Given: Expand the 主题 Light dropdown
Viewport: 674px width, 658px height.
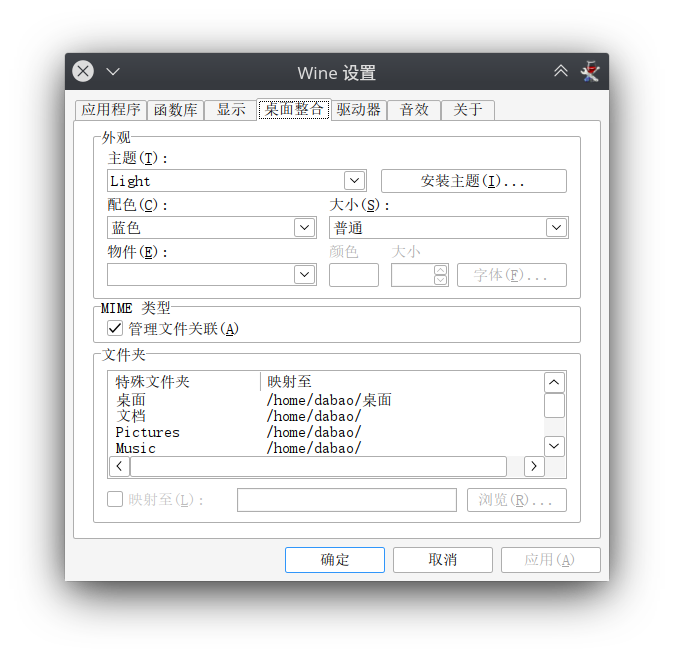Looking at the screenshot, I should pyautogui.click(x=355, y=181).
